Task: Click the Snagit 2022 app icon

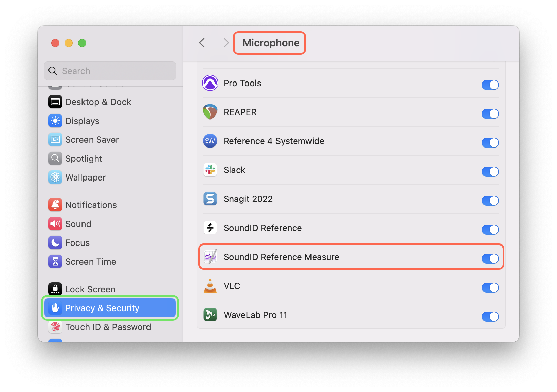Action: [210, 199]
